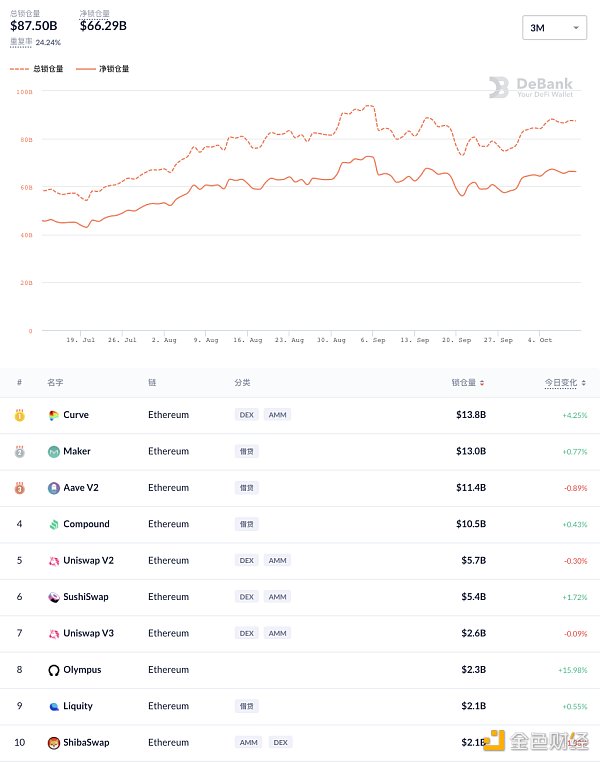The height and width of the screenshot is (762, 600).
Task: Open the 3M time range dropdown
Action: coord(554,28)
